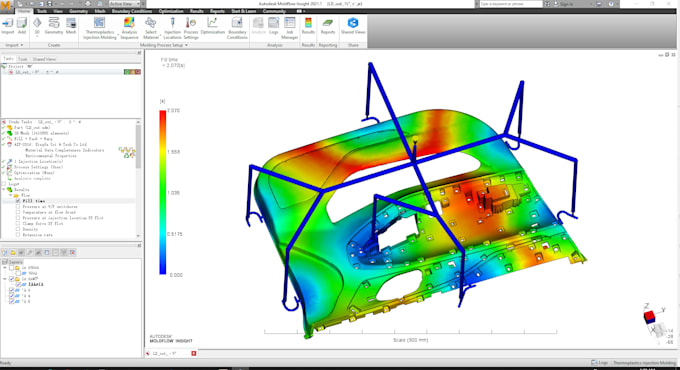Open Analysis Sequence
The width and height of the screenshot is (680, 370).
pos(129,28)
